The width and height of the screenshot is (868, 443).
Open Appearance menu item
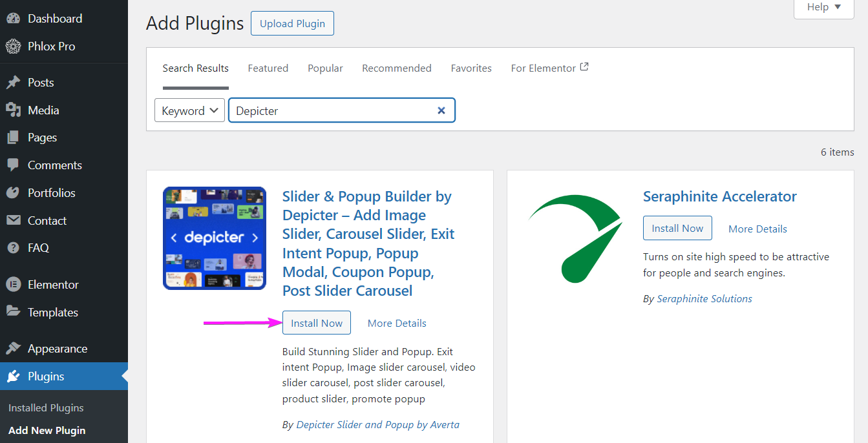(x=64, y=349)
